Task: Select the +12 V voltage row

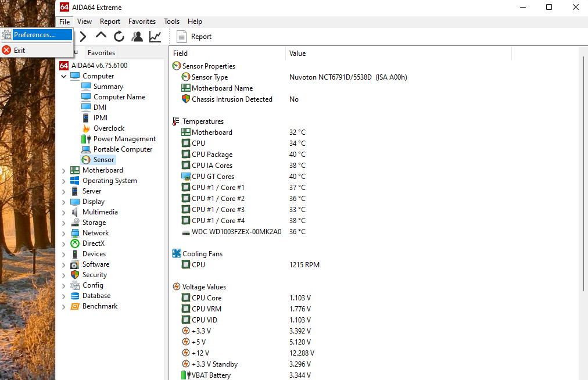Action: pyautogui.click(x=340, y=353)
